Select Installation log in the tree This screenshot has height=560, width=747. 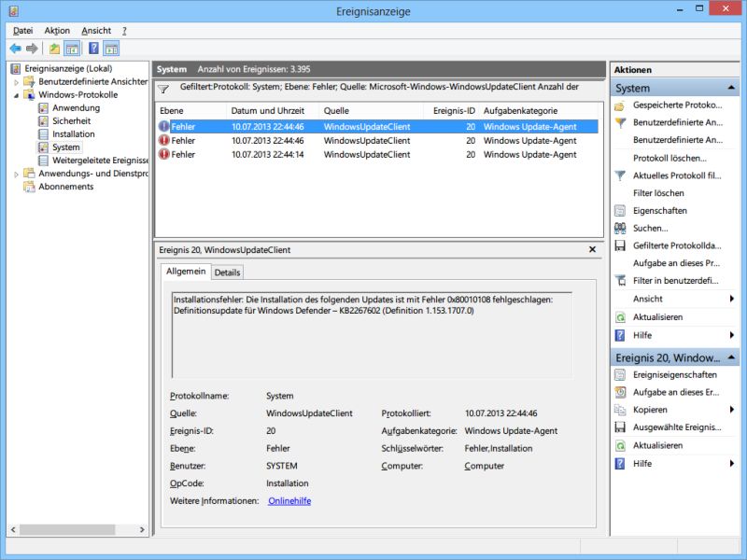click(x=74, y=134)
